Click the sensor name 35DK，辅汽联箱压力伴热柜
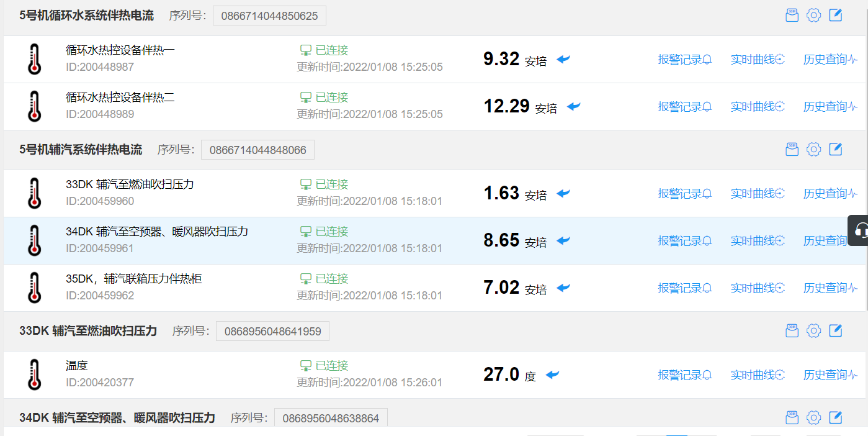The image size is (868, 436). (134, 279)
